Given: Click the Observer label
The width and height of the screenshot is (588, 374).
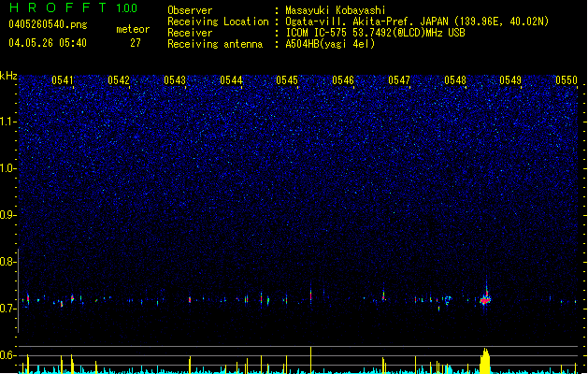Looking at the screenshot, I should pos(190,10).
